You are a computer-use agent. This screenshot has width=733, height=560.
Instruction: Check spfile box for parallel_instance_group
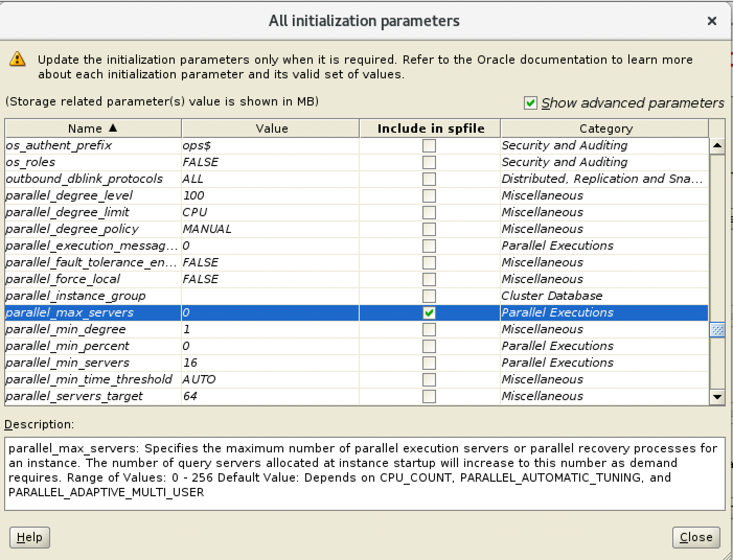point(429,296)
